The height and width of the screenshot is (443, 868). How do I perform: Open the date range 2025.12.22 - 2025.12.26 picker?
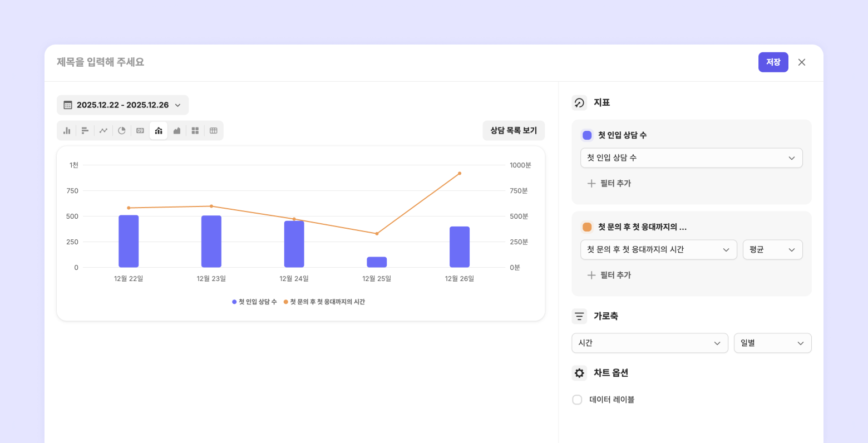[x=122, y=105]
